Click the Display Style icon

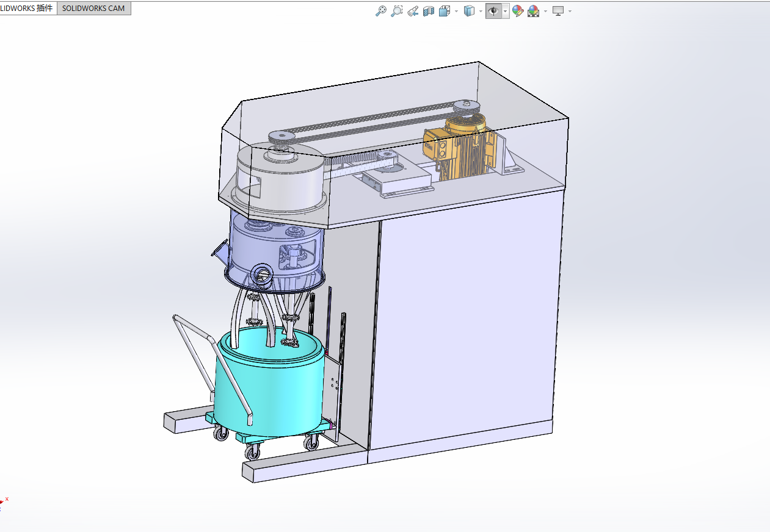click(469, 11)
